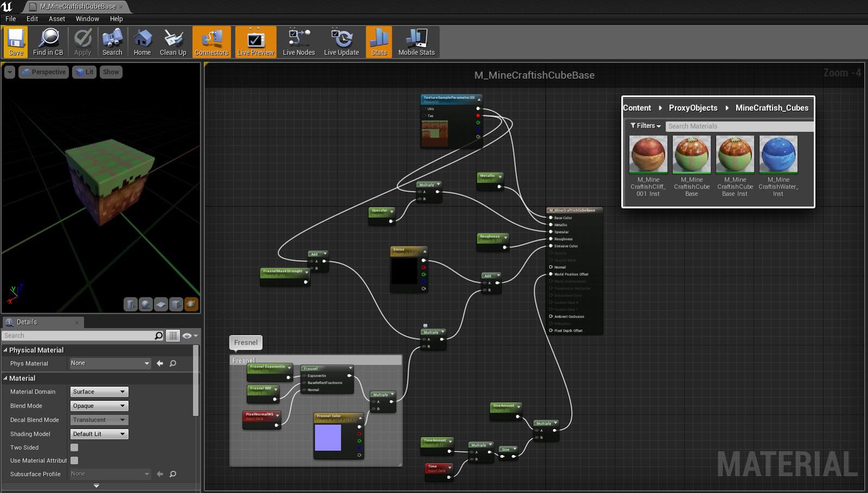Image resolution: width=868 pixels, height=493 pixels.
Task: Click the Lit view mode button
Action: 85,72
